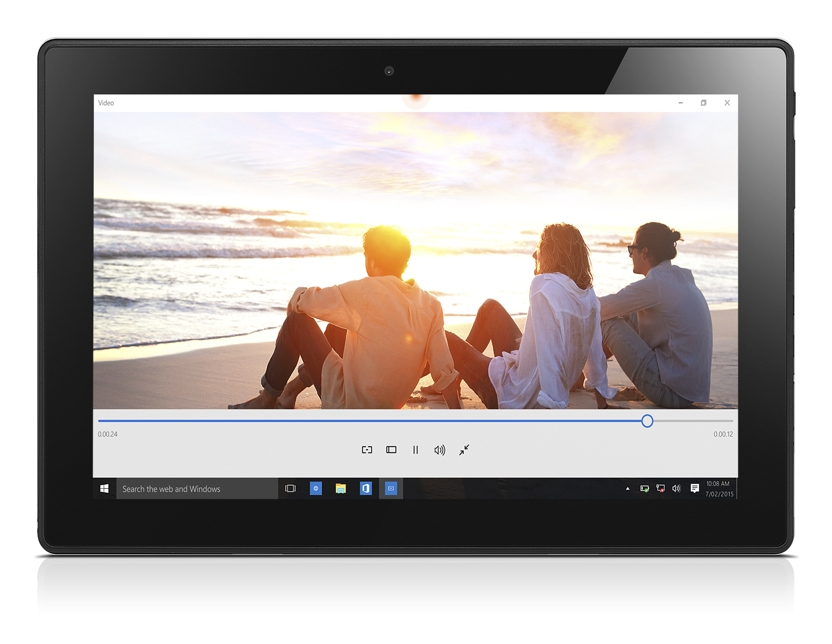Viewport: 832px width, 644px height.
Task: Close the Video window
Action: point(727,103)
